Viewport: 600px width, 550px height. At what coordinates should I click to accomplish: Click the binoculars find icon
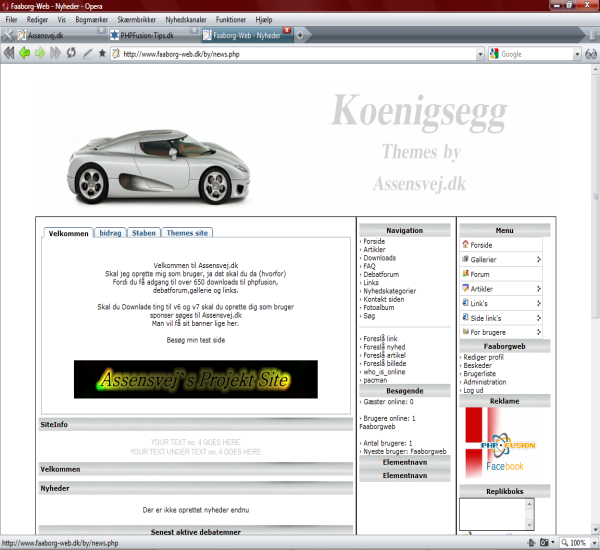coord(591,54)
